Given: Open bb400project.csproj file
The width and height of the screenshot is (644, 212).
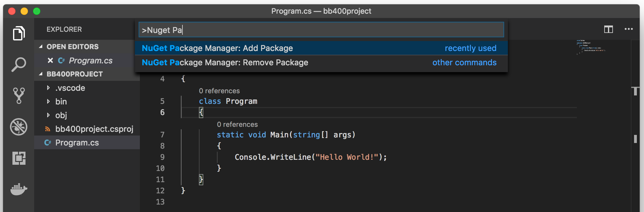Looking at the screenshot, I should (94, 129).
